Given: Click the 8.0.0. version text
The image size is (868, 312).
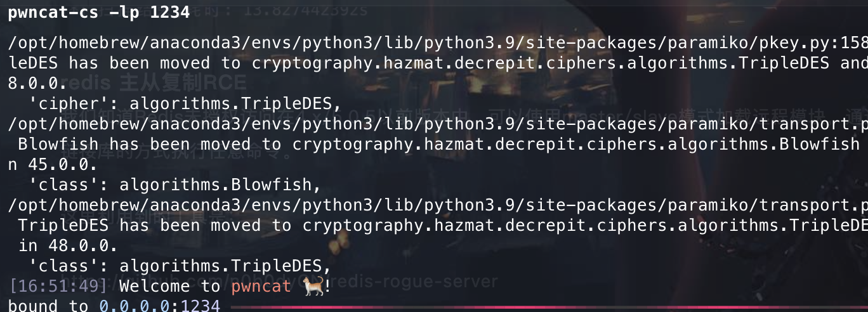Looking at the screenshot, I should [x=37, y=83].
